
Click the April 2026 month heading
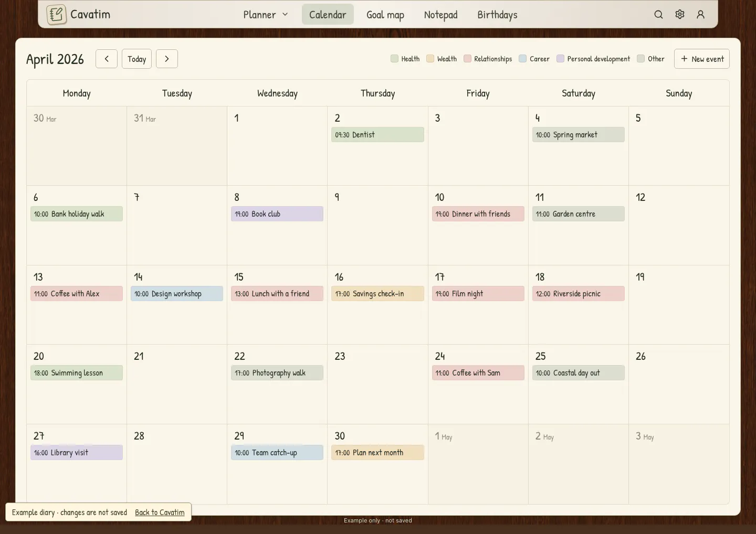click(55, 59)
